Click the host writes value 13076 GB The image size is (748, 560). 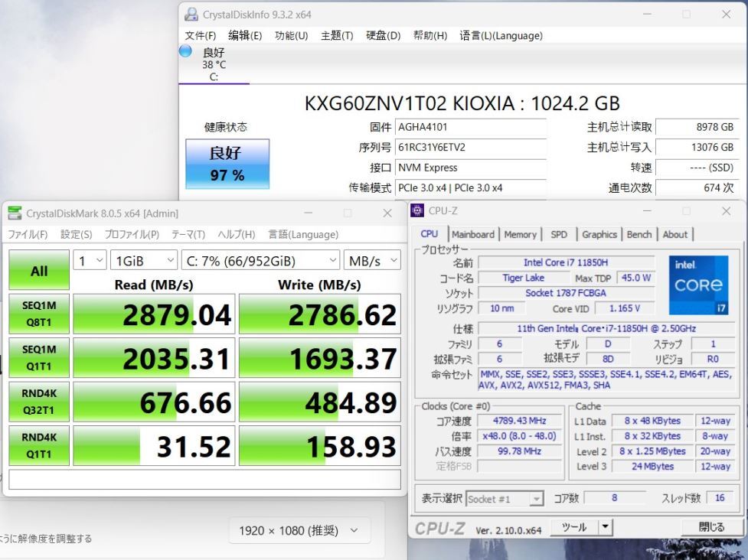(x=697, y=148)
